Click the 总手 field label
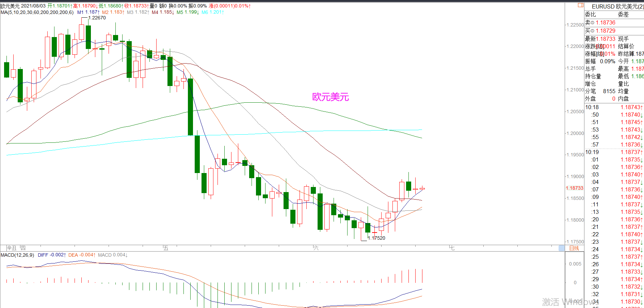 tap(591, 69)
